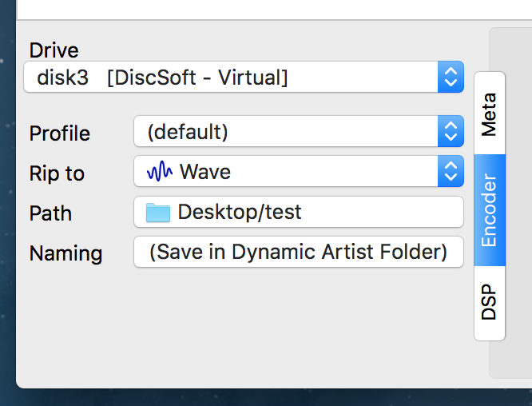Viewport: 532px width, 406px height.
Task: Open the DSP tab
Action: point(489,303)
